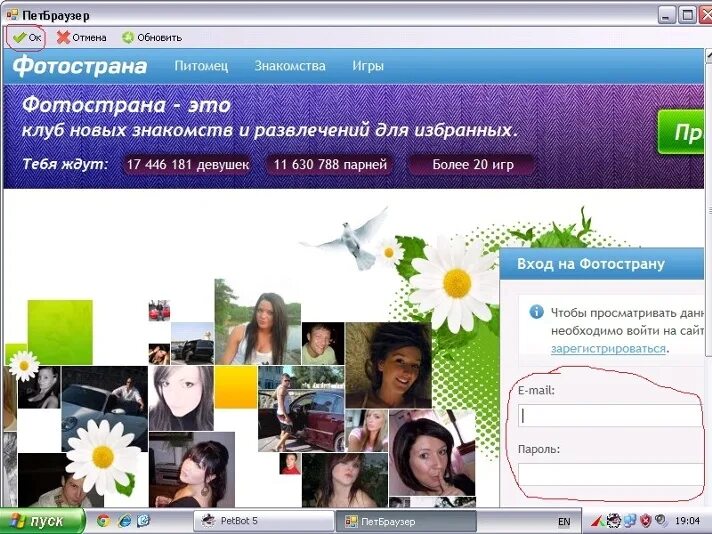Focus the E-mail input field
The width and height of the screenshot is (712, 534).
611,415
